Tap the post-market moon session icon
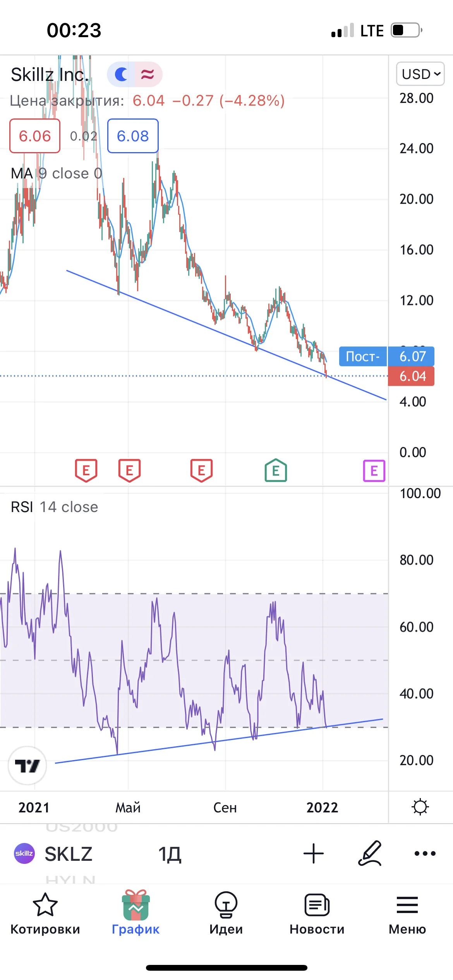This screenshot has height=980, width=453. [x=121, y=74]
